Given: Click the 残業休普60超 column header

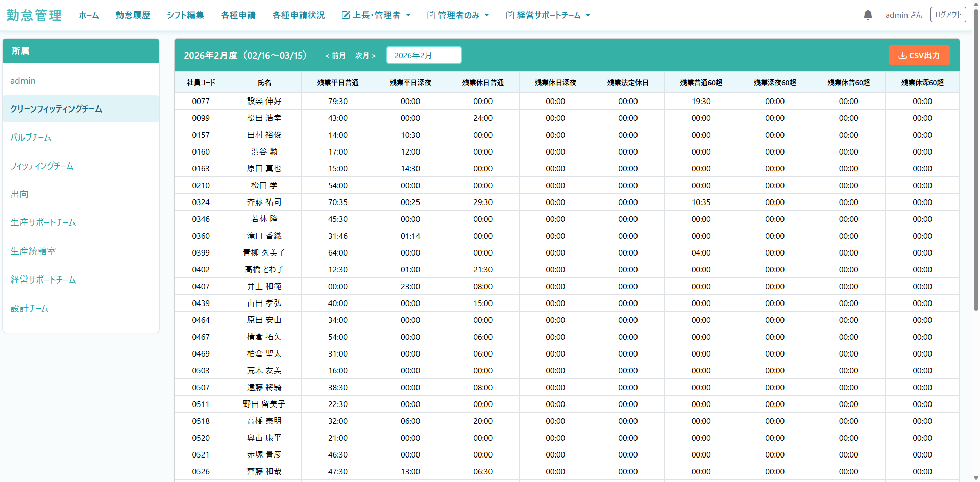Looking at the screenshot, I should [848, 83].
